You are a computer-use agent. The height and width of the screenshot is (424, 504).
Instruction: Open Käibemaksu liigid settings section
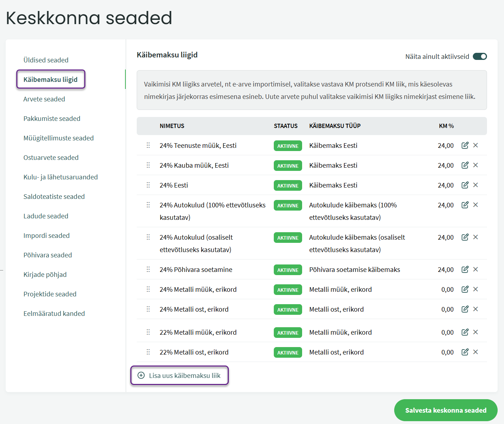(x=51, y=79)
